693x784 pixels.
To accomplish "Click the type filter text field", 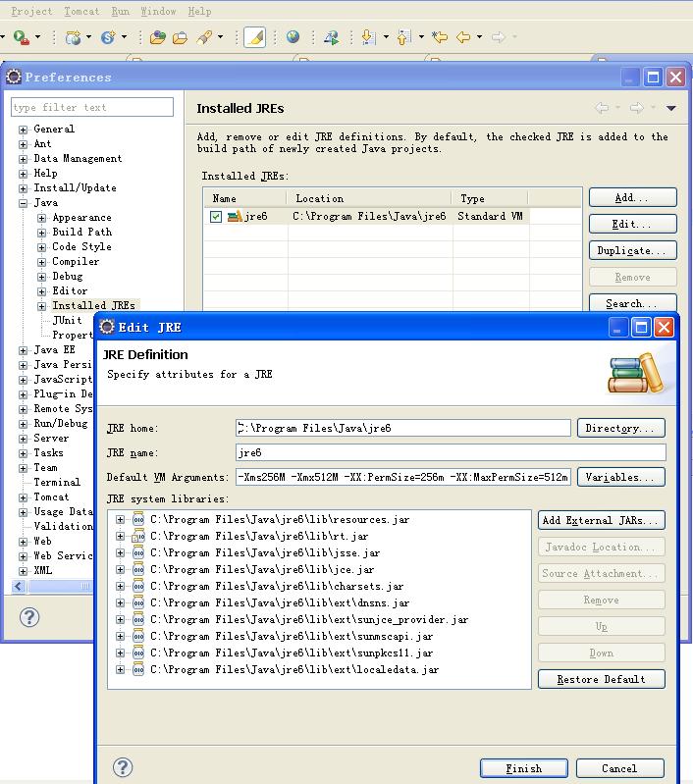I will [x=92, y=107].
